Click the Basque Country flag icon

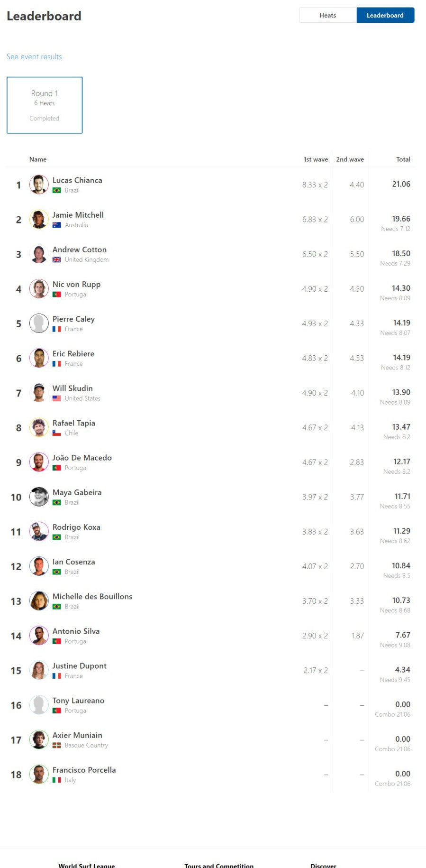(57, 745)
